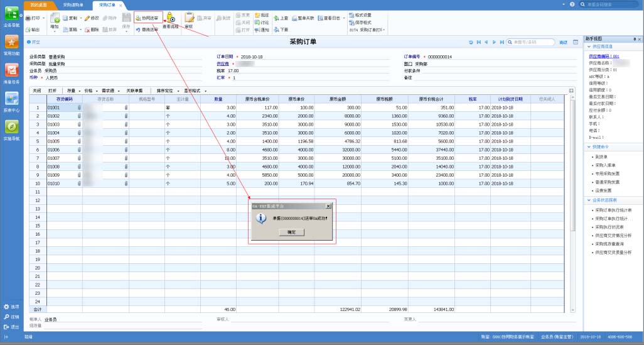Click the 草稿 draft toolbar button
The width and height of the screenshot is (644, 345).
(x=70, y=30)
